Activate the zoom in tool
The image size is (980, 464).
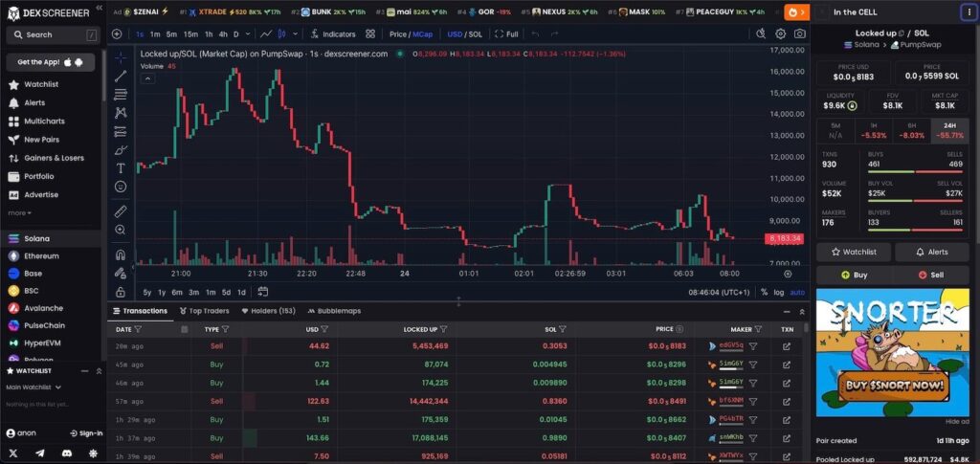[x=121, y=230]
